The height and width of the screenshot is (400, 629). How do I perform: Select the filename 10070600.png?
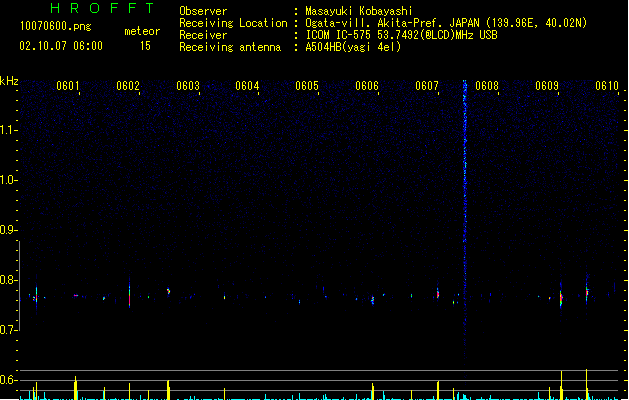tap(55, 26)
